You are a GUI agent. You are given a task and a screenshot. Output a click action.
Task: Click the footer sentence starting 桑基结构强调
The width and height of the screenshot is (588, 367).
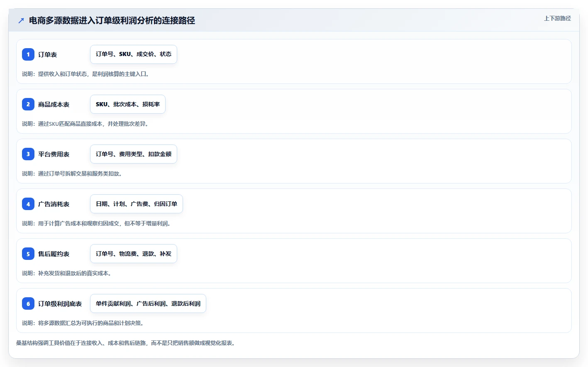126,343
